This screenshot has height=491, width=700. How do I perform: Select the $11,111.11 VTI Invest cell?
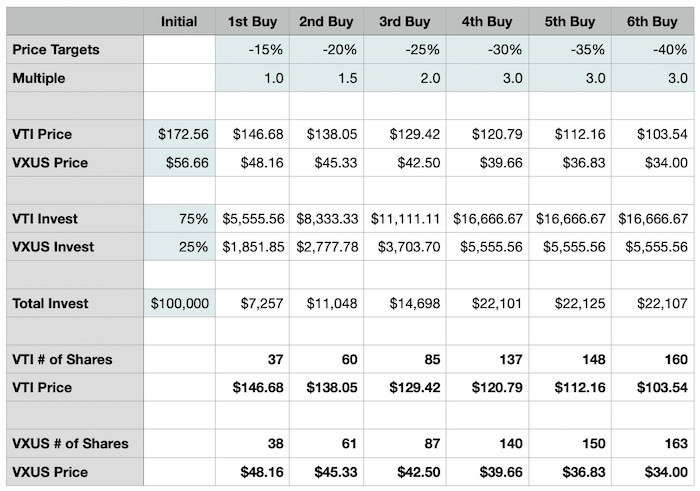coord(404,219)
